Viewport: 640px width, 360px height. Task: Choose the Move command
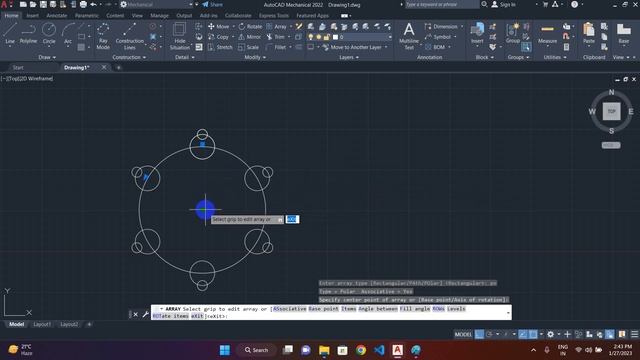219,27
